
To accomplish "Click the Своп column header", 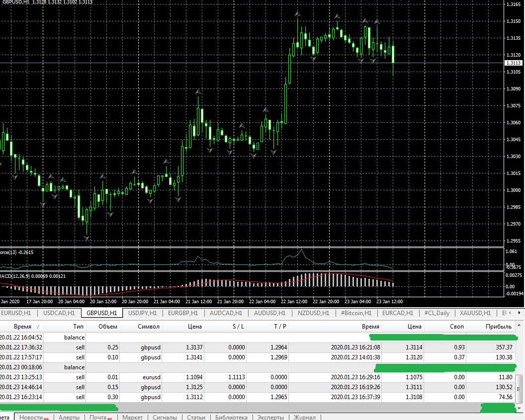I will pyautogui.click(x=456, y=327).
